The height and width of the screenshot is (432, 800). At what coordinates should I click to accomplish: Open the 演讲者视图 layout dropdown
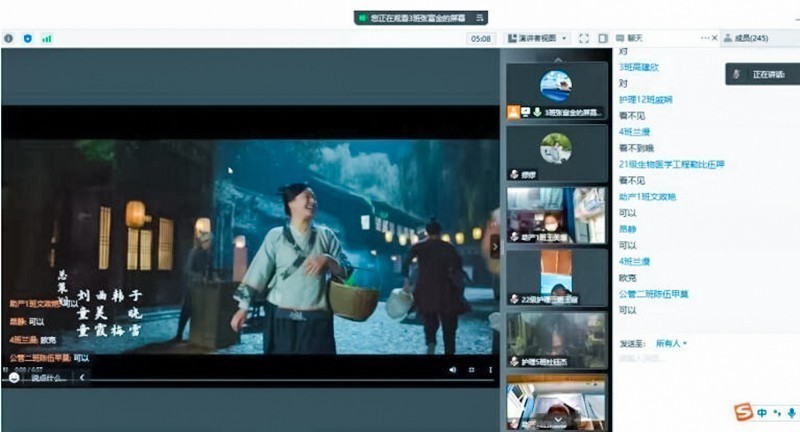[537, 38]
